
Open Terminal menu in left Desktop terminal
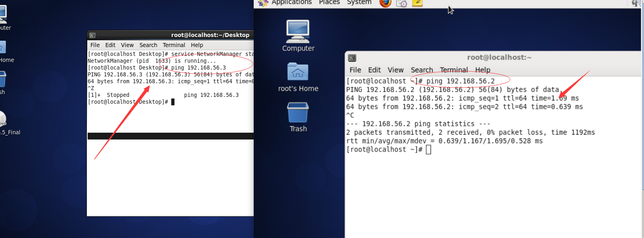[174, 45]
